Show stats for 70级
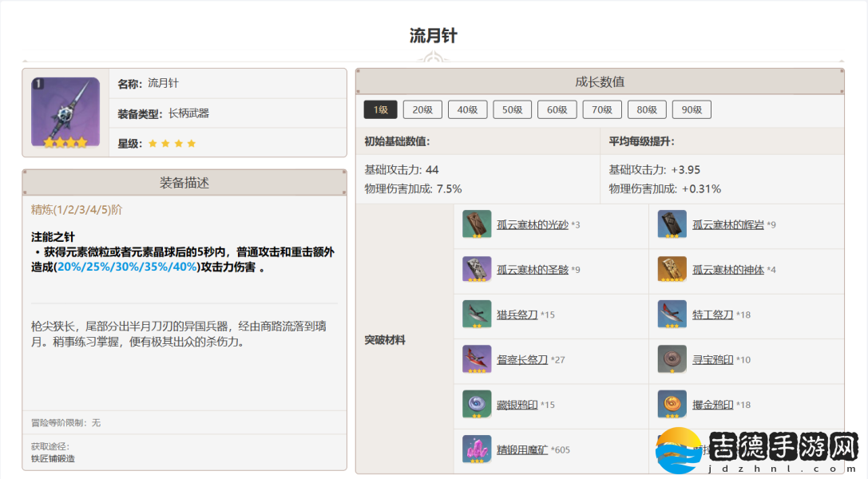Viewport: 868px width, 479px height. (601, 110)
